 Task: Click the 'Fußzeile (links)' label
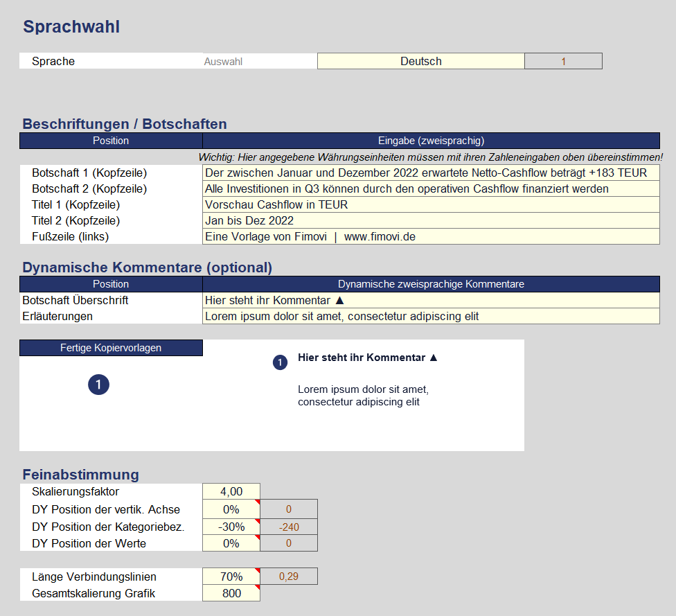pos(70,237)
